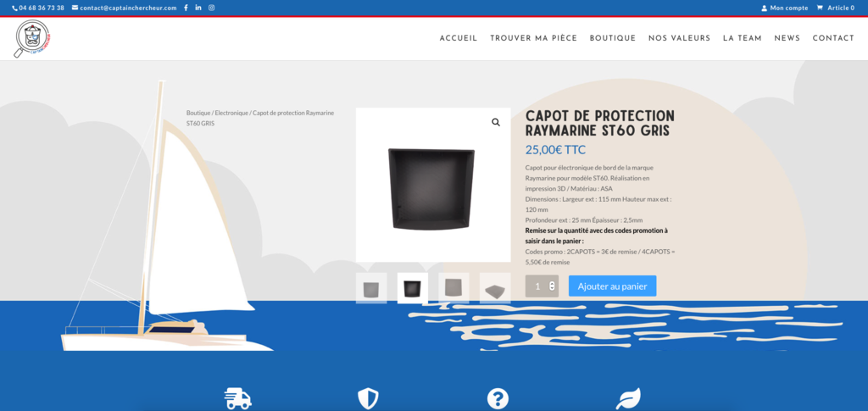Click the product title Capot de protection
This screenshot has width=868, height=411.
[600, 124]
